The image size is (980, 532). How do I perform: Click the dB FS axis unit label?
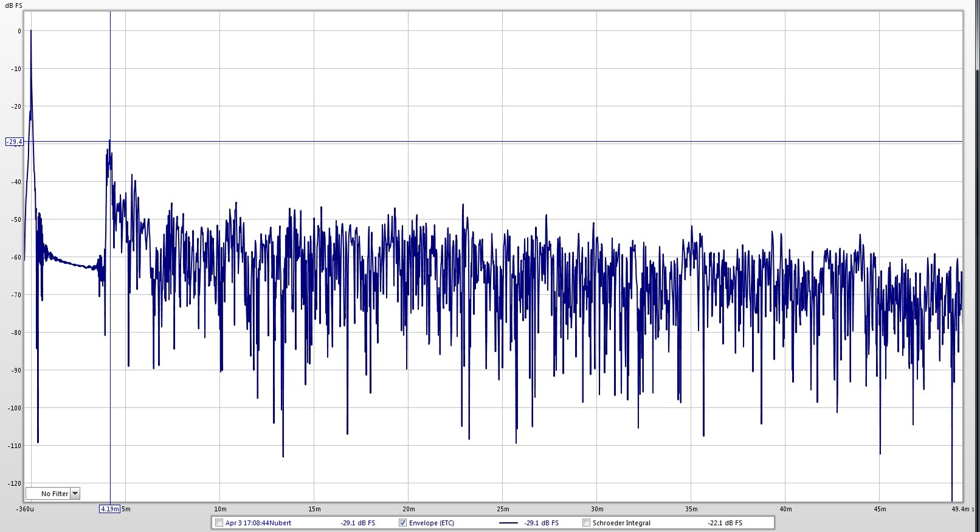[x=13, y=5]
